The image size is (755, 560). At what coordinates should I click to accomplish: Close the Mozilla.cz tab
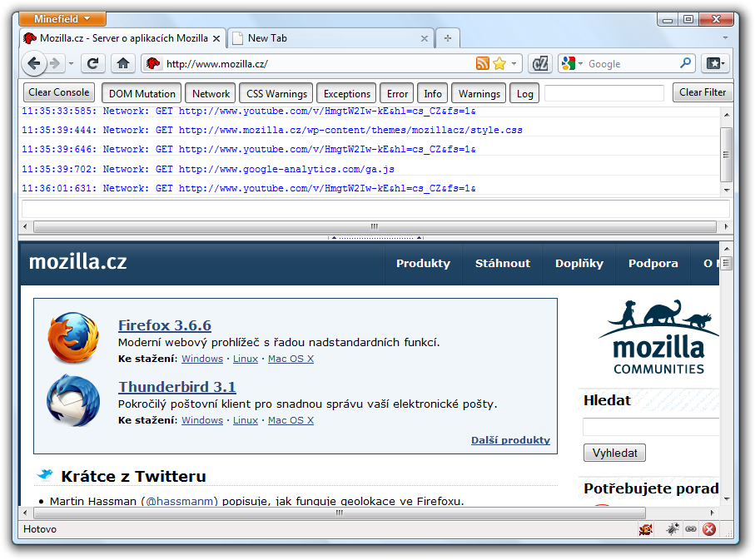click(216, 38)
